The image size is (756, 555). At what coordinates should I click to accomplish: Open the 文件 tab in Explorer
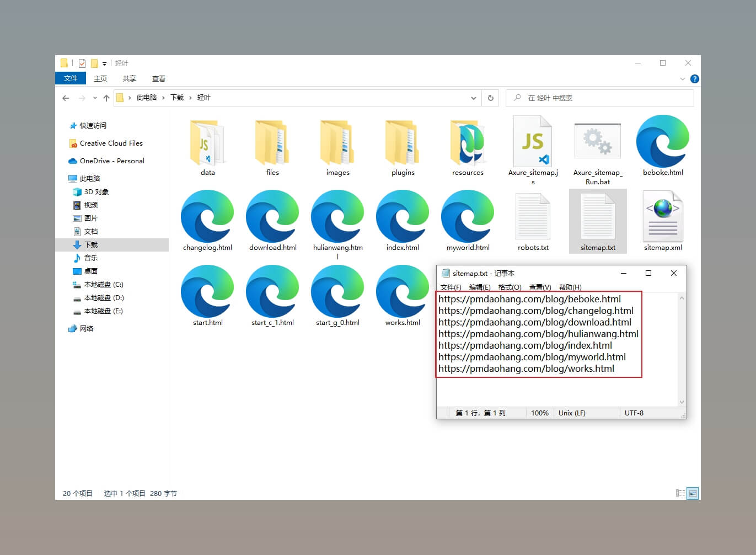click(71, 78)
